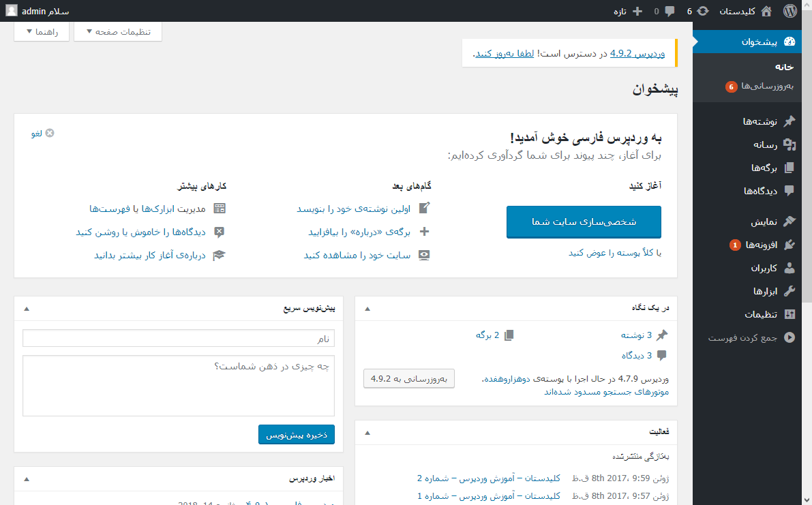Open پیشخوان menu in sidebar
Viewport: 812px width, 505px height.
tap(747, 42)
